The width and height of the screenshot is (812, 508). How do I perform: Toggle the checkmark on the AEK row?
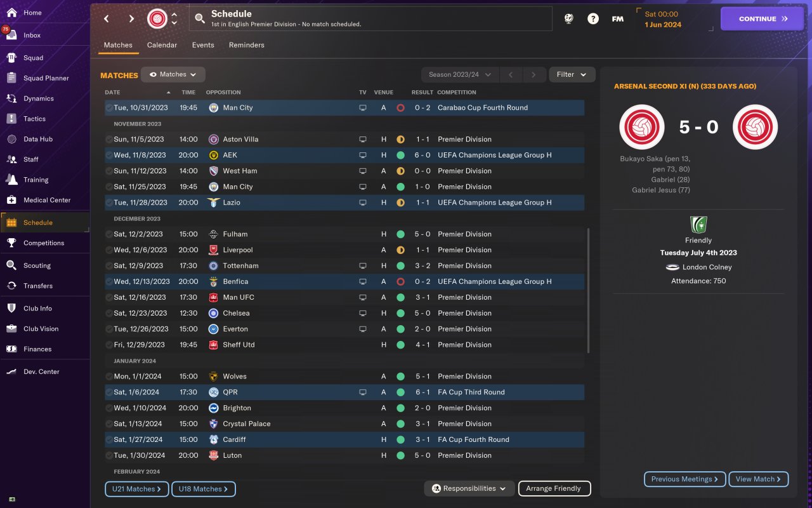point(109,155)
